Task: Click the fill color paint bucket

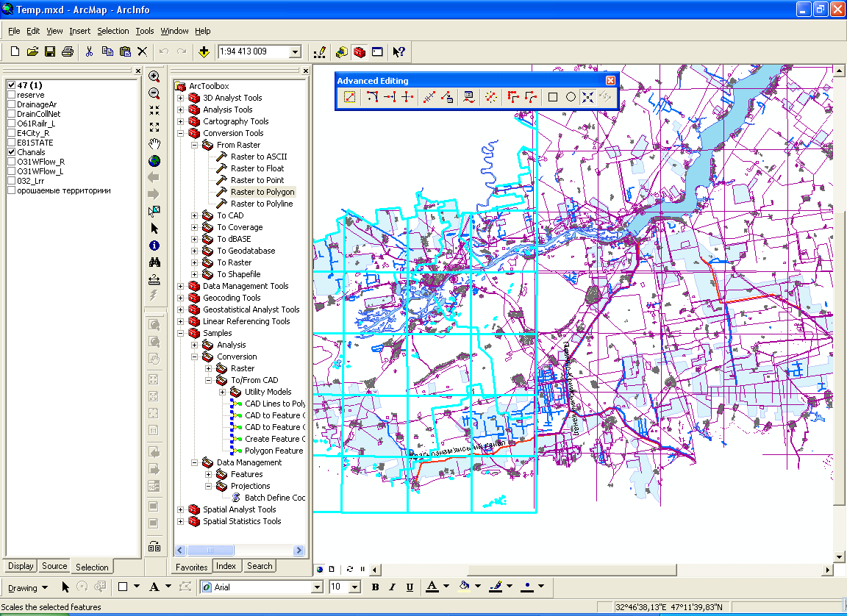Action: point(464,587)
